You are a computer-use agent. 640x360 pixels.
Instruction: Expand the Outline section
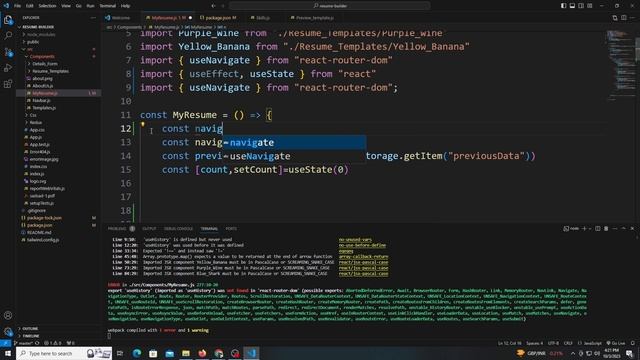coord(30,329)
